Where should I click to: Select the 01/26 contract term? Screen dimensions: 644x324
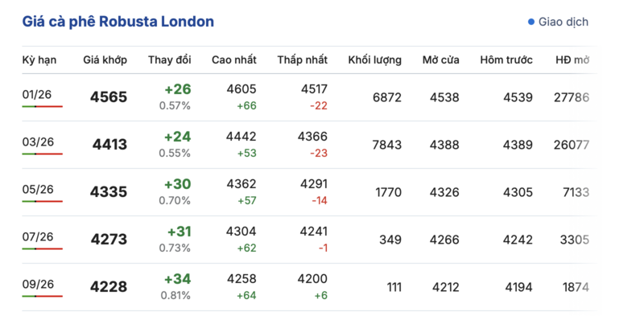point(38,95)
